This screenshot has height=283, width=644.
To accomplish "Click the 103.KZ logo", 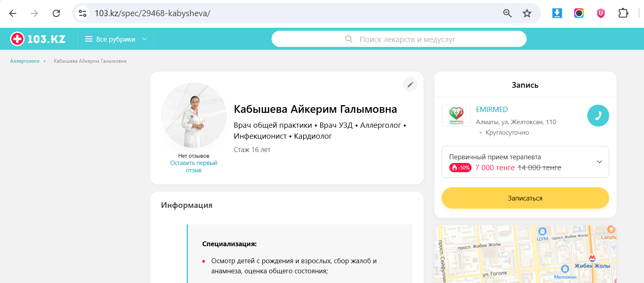I will pos(38,39).
